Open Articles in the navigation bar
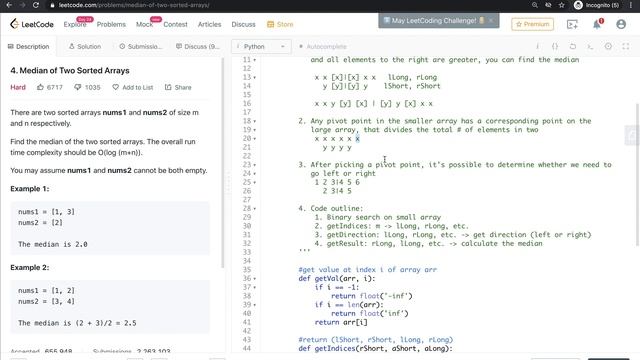This screenshot has height=360, width=640. 209,24
